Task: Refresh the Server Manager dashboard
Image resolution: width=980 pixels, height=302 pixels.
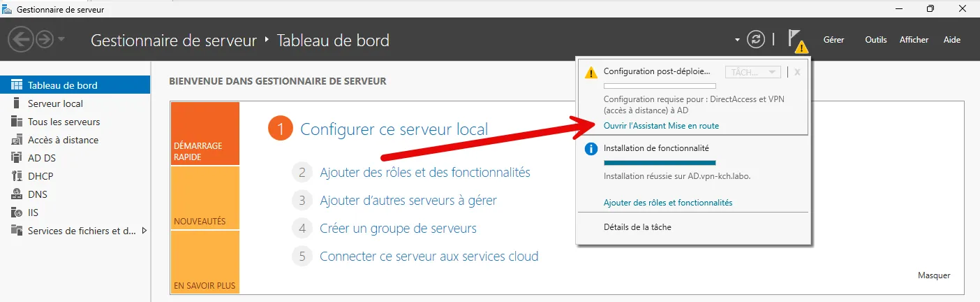Action: pos(756,40)
